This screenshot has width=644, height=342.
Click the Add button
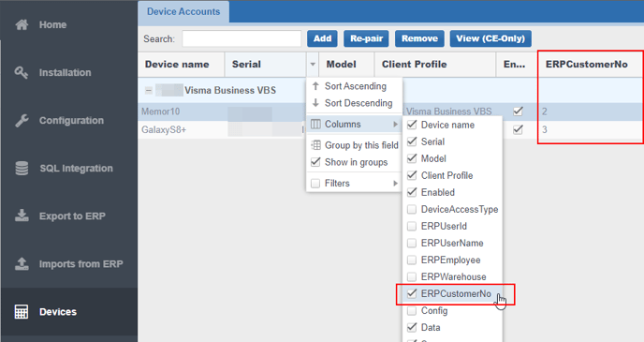(x=322, y=38)
